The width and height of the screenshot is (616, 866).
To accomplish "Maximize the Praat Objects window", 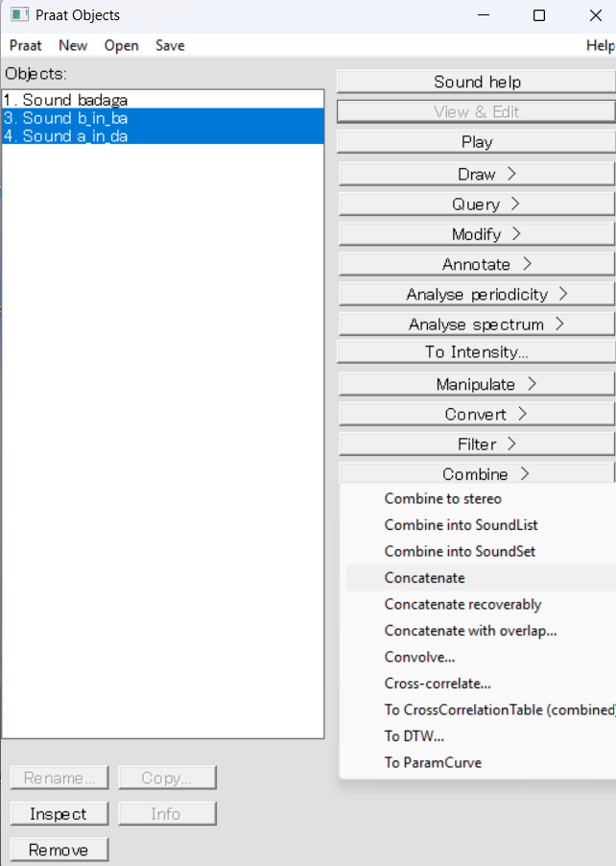I will pos(539,15).
